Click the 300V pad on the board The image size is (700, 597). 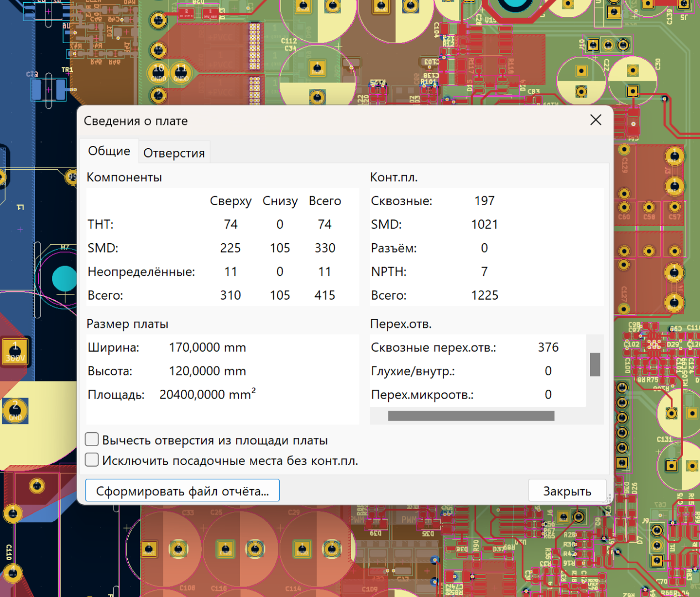tap(15, 352)
